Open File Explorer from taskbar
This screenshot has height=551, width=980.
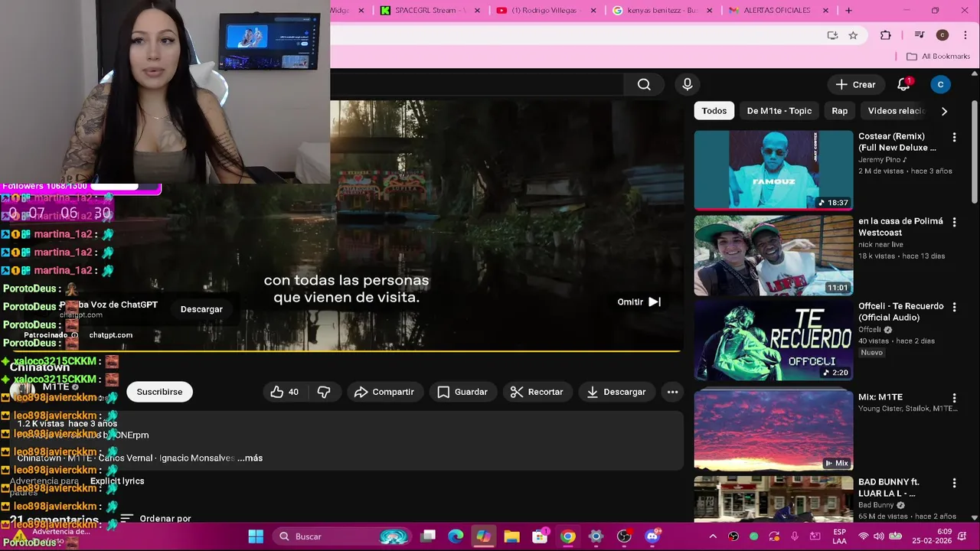coord(511,536)
